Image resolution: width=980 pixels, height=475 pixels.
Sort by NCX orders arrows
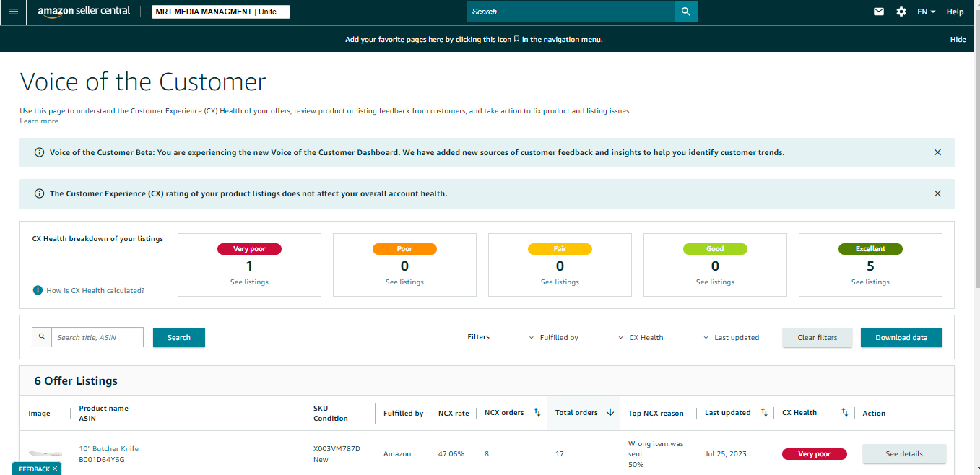point(537,412)
